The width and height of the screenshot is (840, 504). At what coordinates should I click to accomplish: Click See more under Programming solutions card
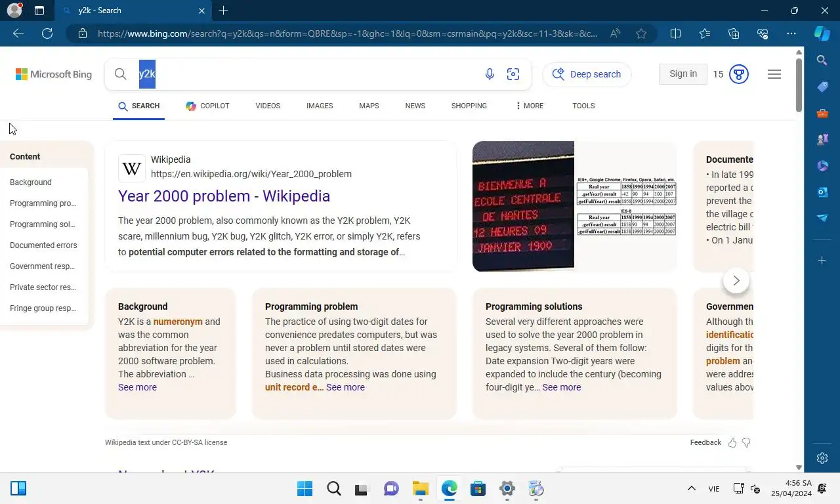562,387
